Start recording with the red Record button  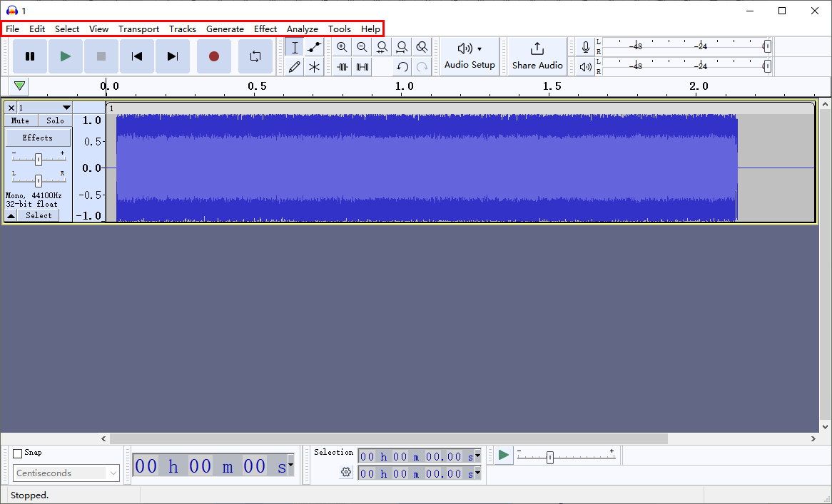click(x=214, y=56)
